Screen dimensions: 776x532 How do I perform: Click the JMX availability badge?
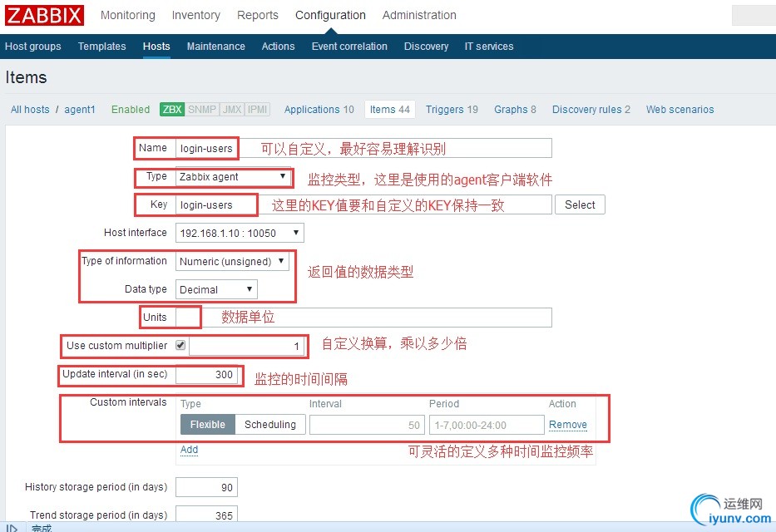232,109
